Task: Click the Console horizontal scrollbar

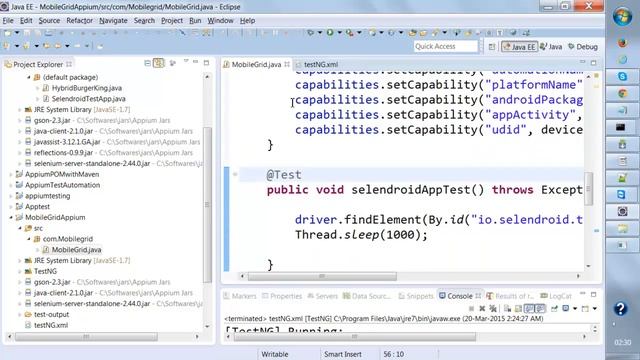Action: pyautogui.click(x=354, y=337)
